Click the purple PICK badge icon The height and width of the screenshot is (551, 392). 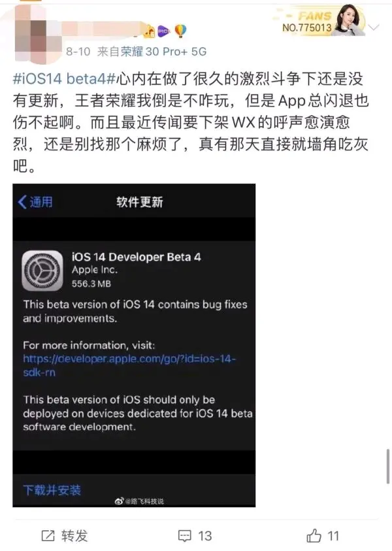point(164,31)
